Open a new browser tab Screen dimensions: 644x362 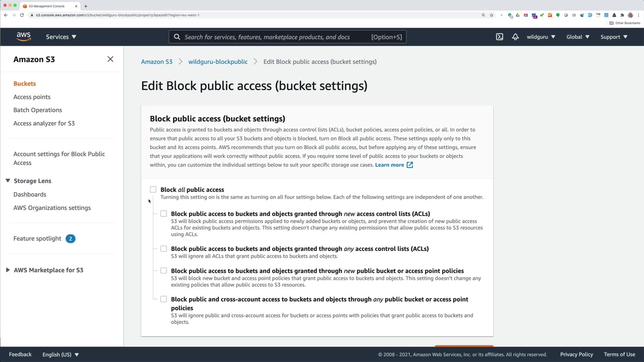pyautogui.click(x=86, y=6)
